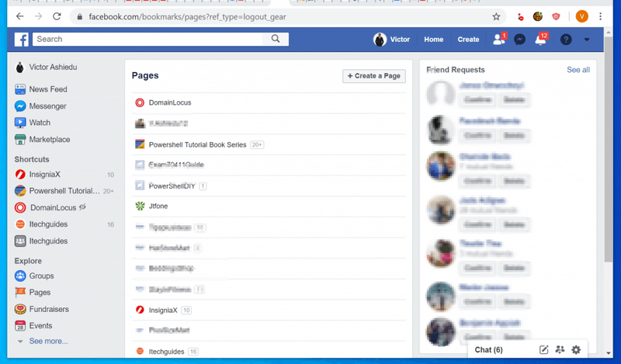
Task: Click the InsigniaX page icon in list
Action: [140, 310]
